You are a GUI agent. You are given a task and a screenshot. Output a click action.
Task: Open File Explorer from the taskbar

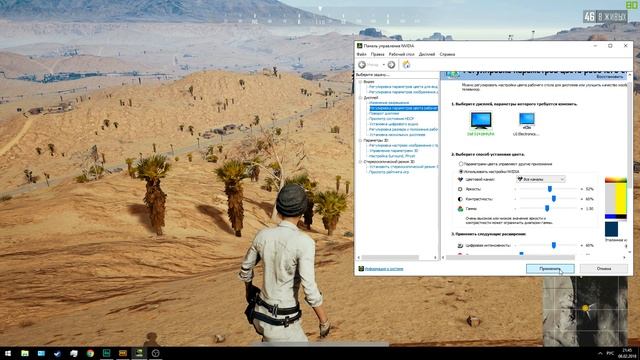[x=25, y=353]
